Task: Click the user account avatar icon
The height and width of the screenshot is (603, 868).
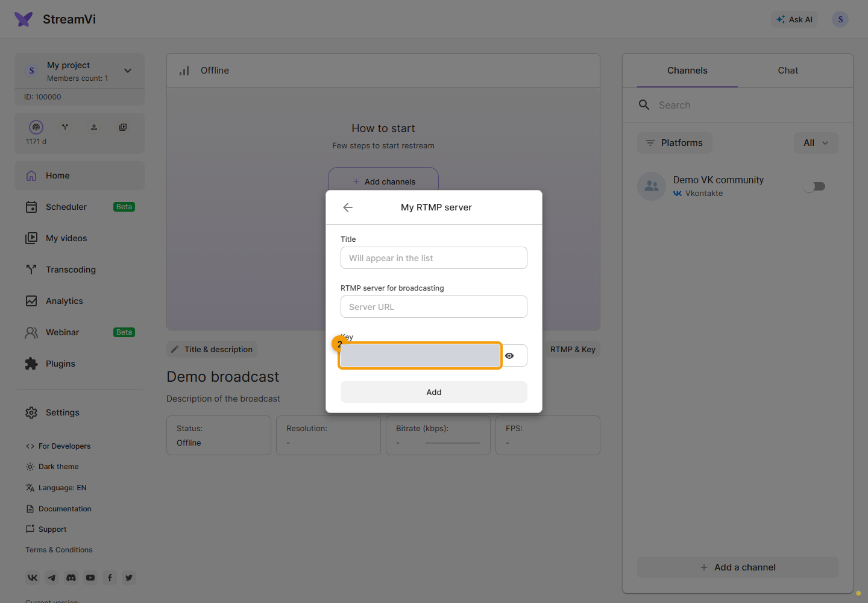Action: 840,19
